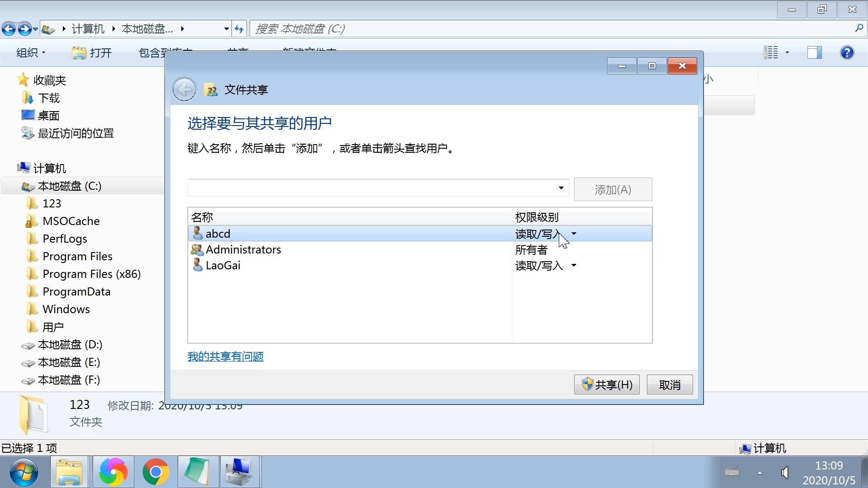Launch the 360 browser from the taskbar
Image resolution: width=868 pixels, height=488 pixels.
(x=113, y=472)
